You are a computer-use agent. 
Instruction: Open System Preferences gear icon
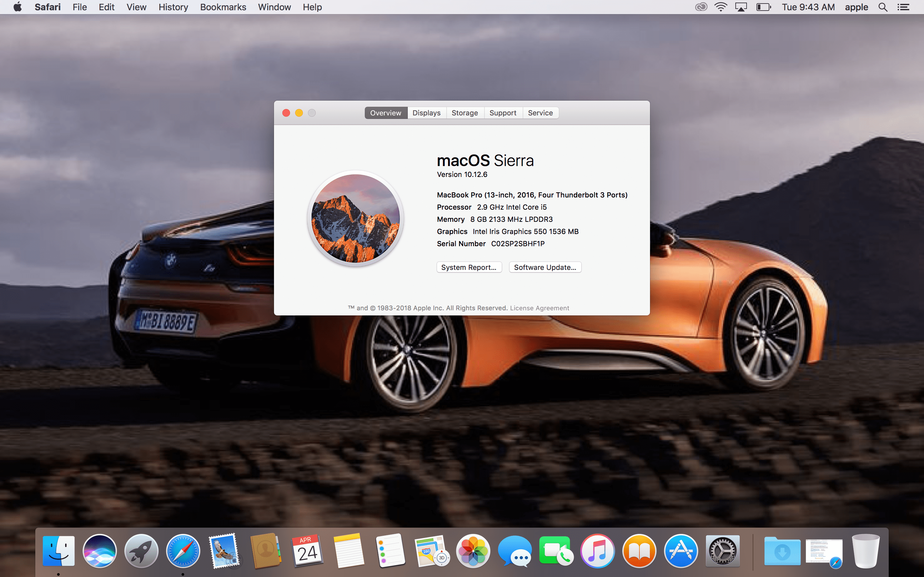point(723,551)
